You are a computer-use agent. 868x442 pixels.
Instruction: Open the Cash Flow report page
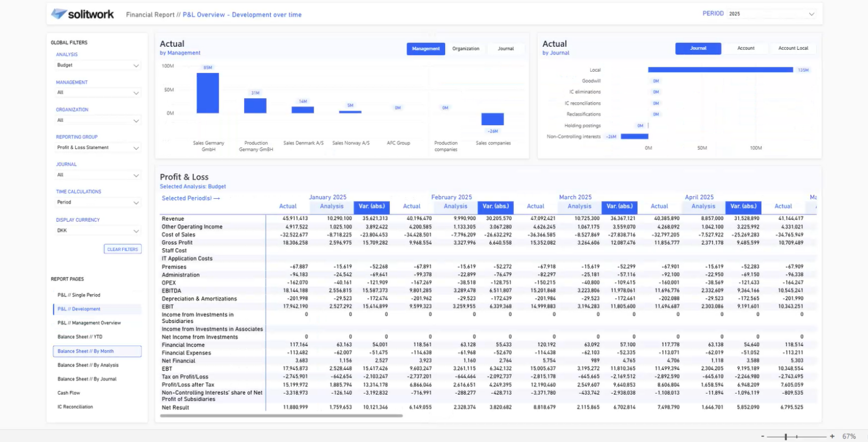(69, 393)
